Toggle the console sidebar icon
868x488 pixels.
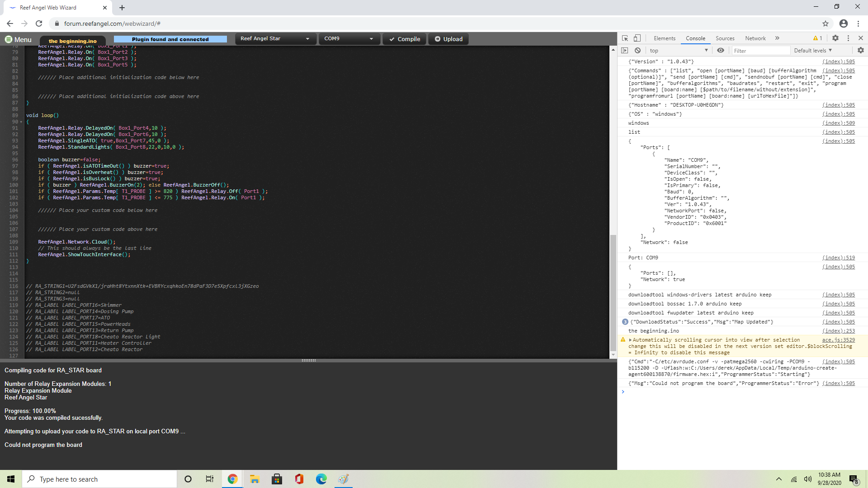click(x=625, y=51)
